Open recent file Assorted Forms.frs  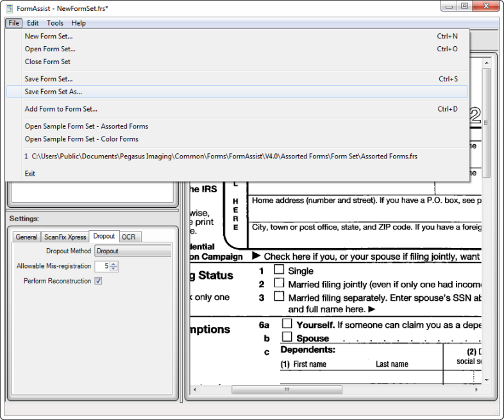point(237,156)
